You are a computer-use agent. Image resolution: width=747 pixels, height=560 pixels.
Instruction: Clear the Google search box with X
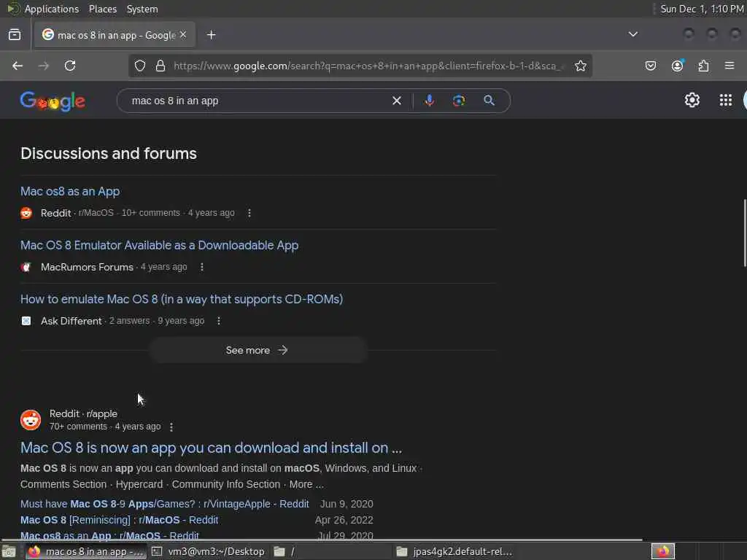point(396,101)
